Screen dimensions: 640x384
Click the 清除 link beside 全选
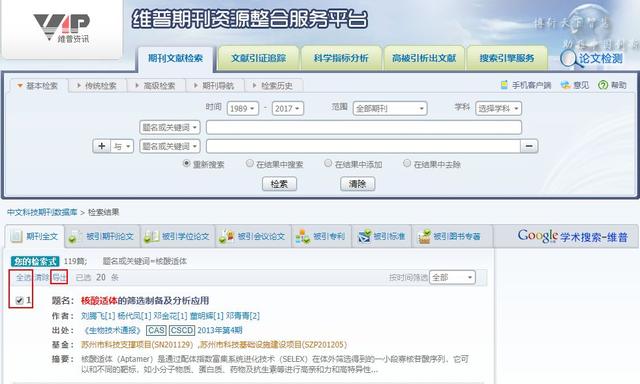pyautogui.click(x=41, y=277)
